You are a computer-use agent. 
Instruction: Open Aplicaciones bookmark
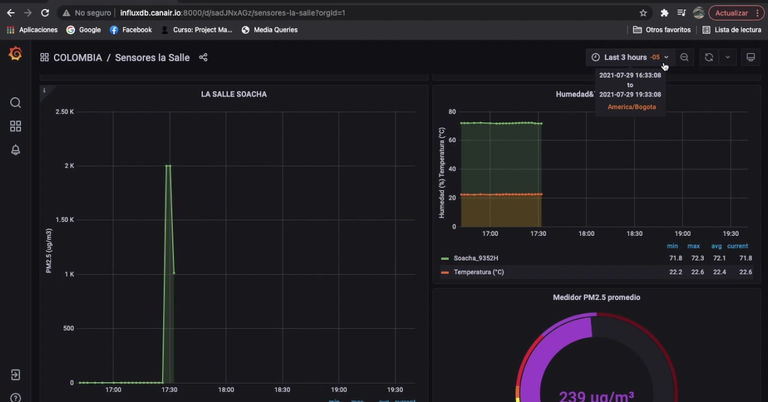pos(32,30)
